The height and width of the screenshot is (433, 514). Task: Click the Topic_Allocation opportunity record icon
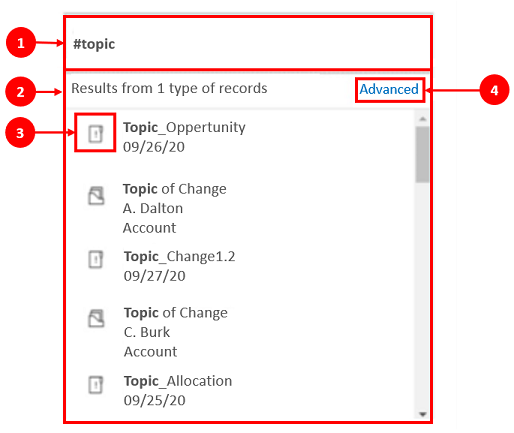[96, 385]
